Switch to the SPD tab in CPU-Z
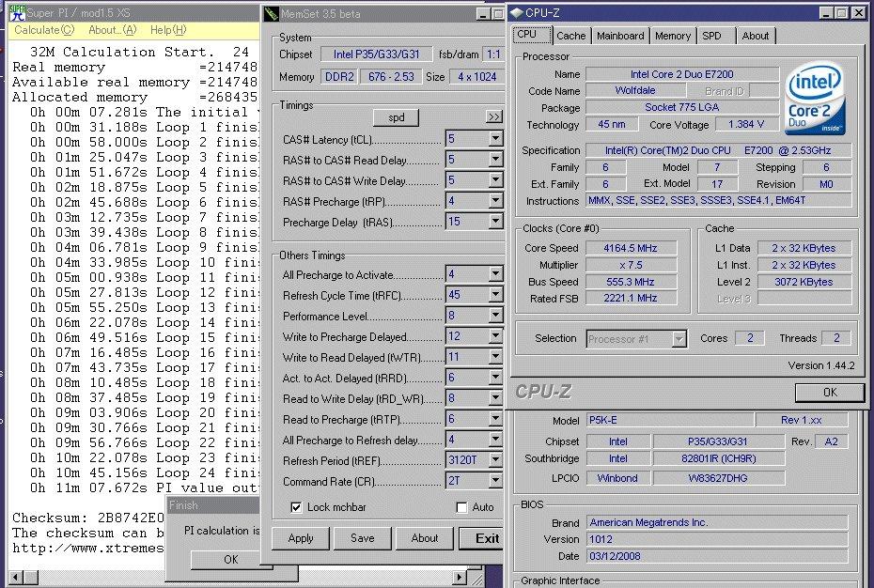874x588 pixels. [715, 36]
